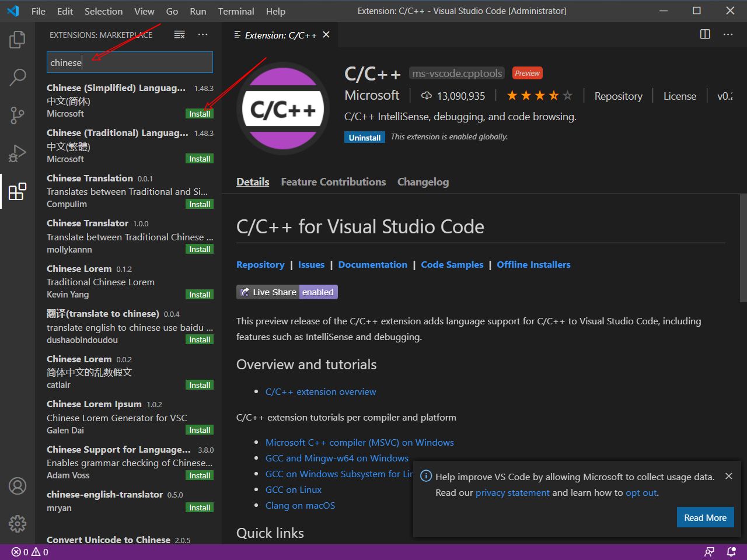Image resolution: width=747 pixels, height=560 pixels.
Task: Open the View menu
Action: point(144,11)
